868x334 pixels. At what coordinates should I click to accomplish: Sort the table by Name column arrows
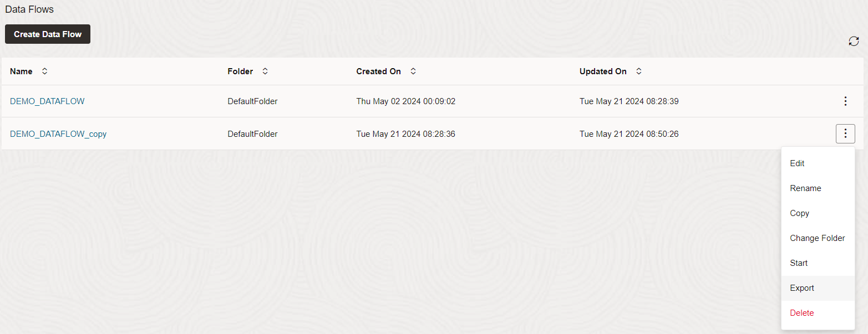click(45, 71)
